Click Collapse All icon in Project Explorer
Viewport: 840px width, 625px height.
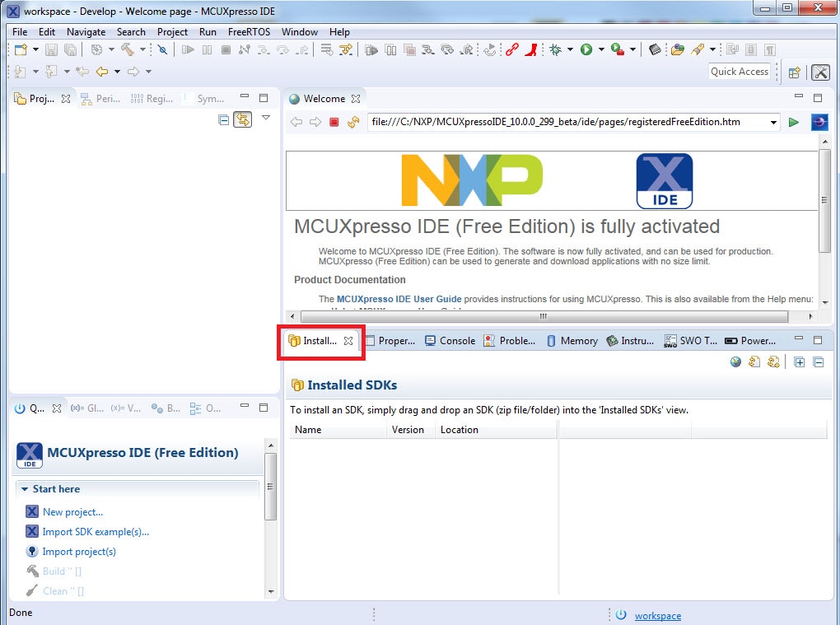(223, 120)
